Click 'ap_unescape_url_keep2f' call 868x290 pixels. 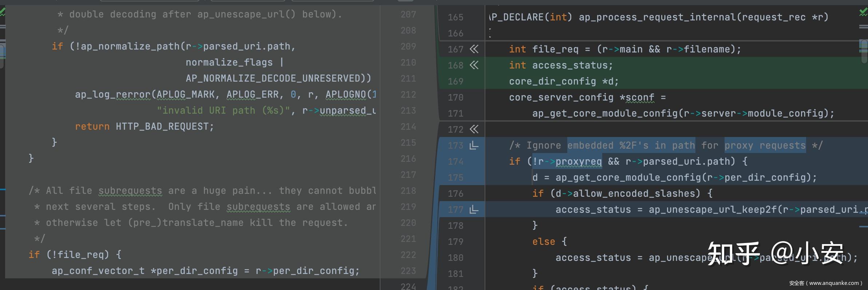(713, 209)
